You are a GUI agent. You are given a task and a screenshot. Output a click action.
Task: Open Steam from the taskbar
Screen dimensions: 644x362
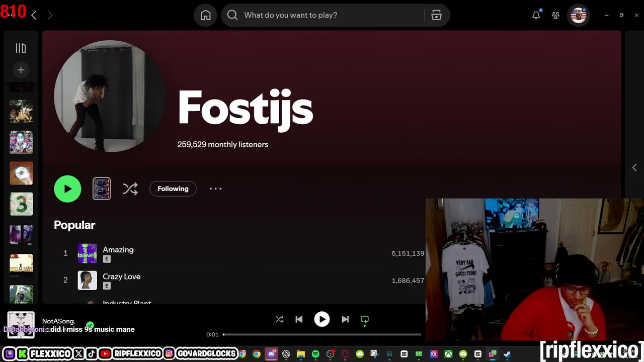507,354
